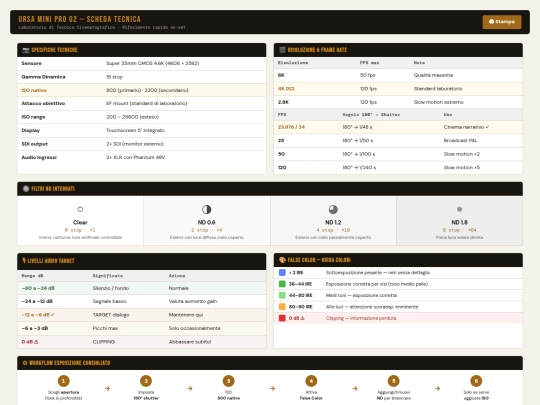Select the ND 1.8 filter card
This screenshot has width=540, height=405.
(459, 221)
